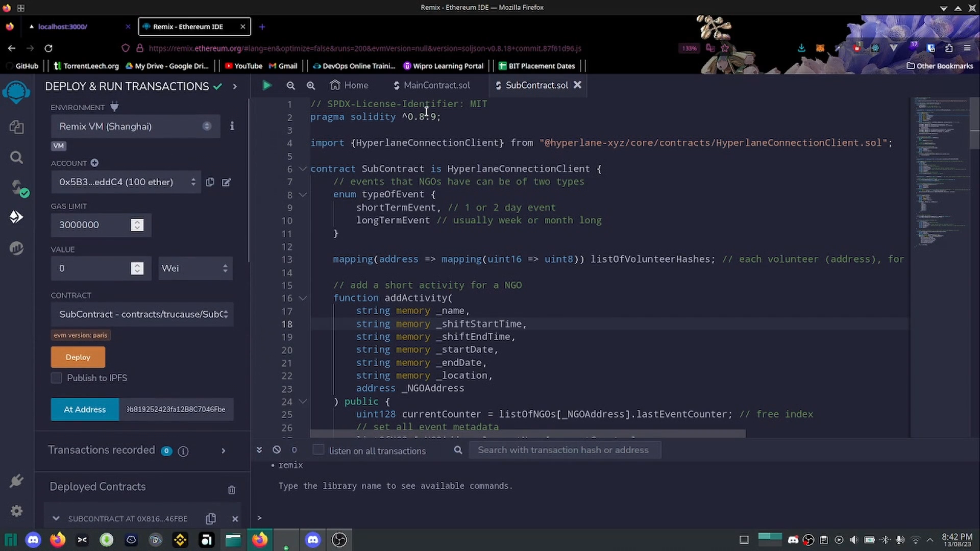
Task: Open the Remix settings gear icon
Action: [16, 511]
